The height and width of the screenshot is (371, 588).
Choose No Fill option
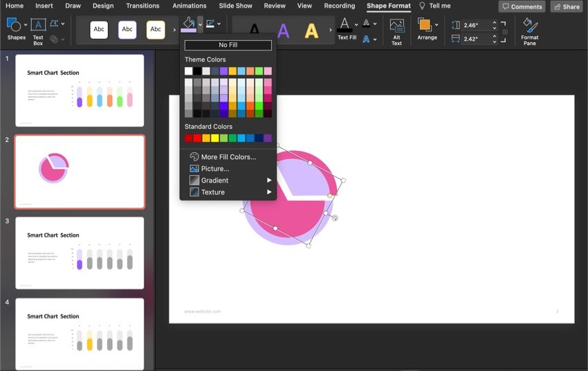pos(228,45)
